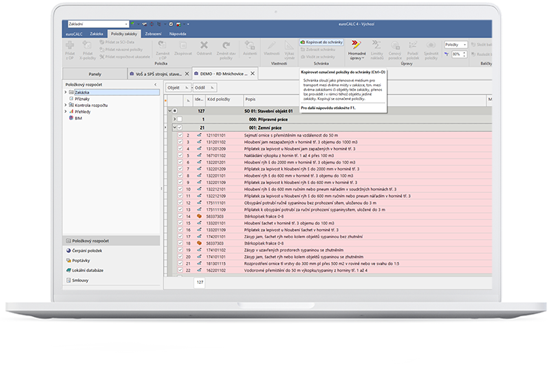Toggle checkbox of row 2 Sejmutí ornice
550x382 pixels.
[180, 135]
